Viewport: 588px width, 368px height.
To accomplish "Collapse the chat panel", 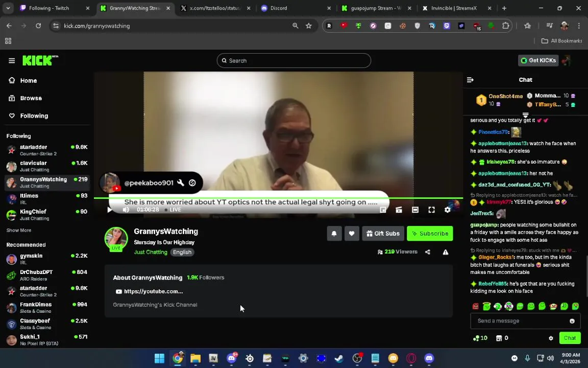I will [x=470, y=80].
